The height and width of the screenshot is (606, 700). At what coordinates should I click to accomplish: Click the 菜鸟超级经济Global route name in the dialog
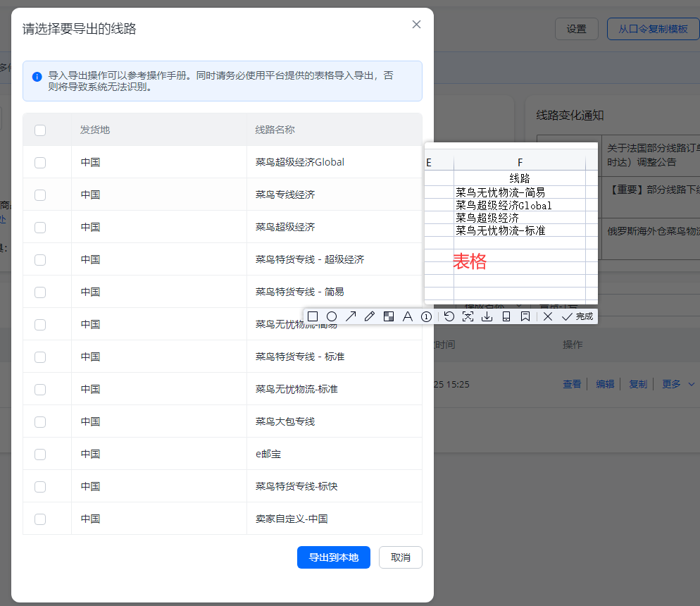point(300,162)
